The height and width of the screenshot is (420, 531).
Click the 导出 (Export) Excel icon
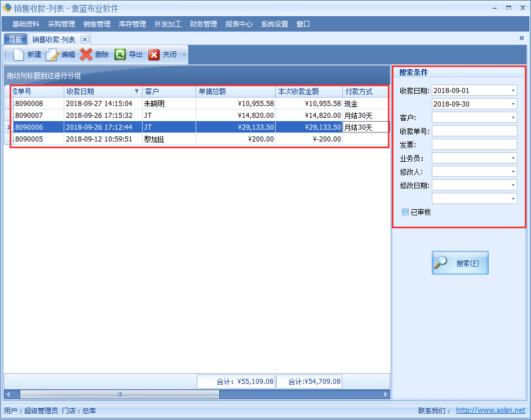pyautogui.click(x=120, y=55)
